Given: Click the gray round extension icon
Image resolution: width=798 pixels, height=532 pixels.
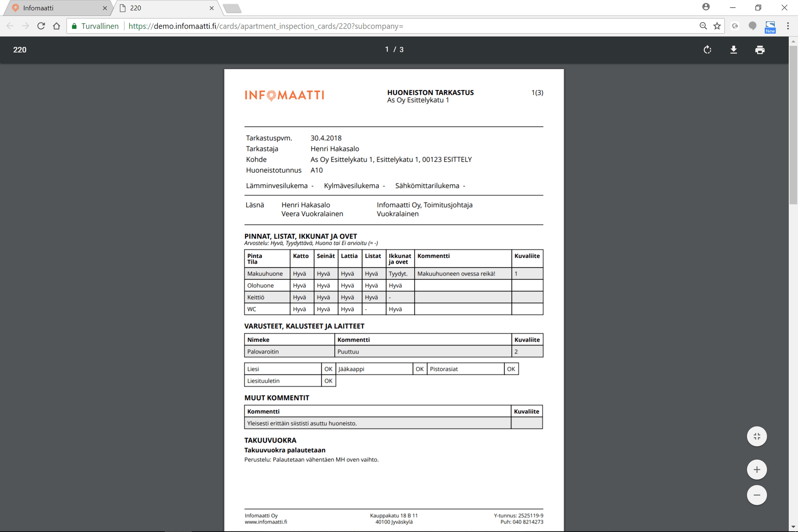Looking at the screenshot, I should [752, 26].
